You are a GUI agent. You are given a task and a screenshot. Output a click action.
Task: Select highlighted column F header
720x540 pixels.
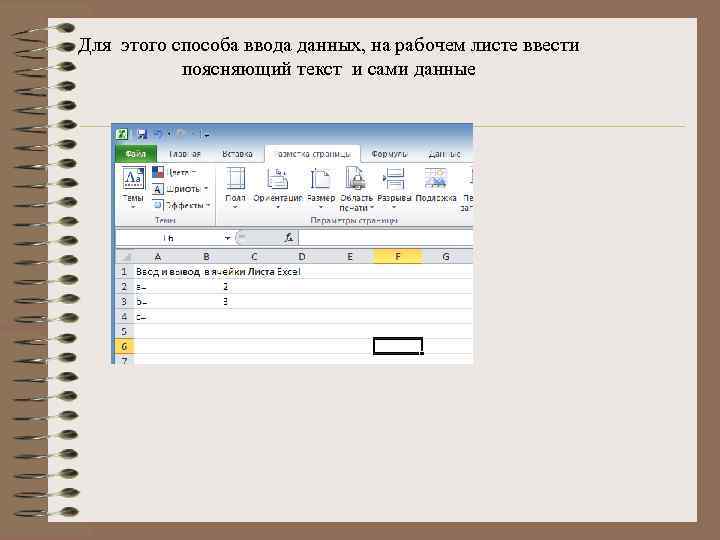click(x=398, y=257)
